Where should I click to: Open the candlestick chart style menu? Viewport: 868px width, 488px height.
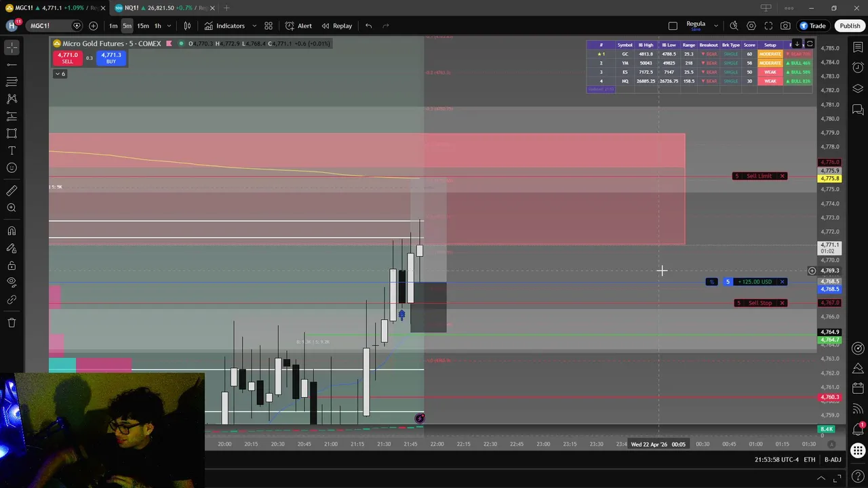point(187,26)
